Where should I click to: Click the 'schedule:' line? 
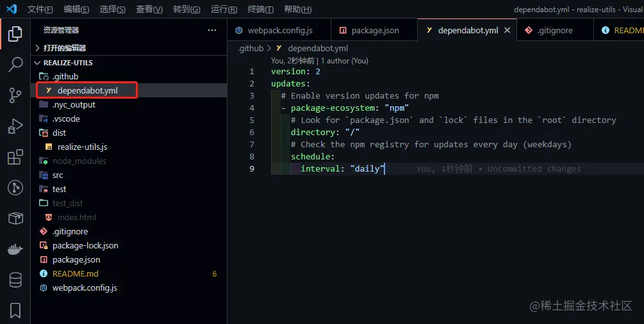click(313, 156)
